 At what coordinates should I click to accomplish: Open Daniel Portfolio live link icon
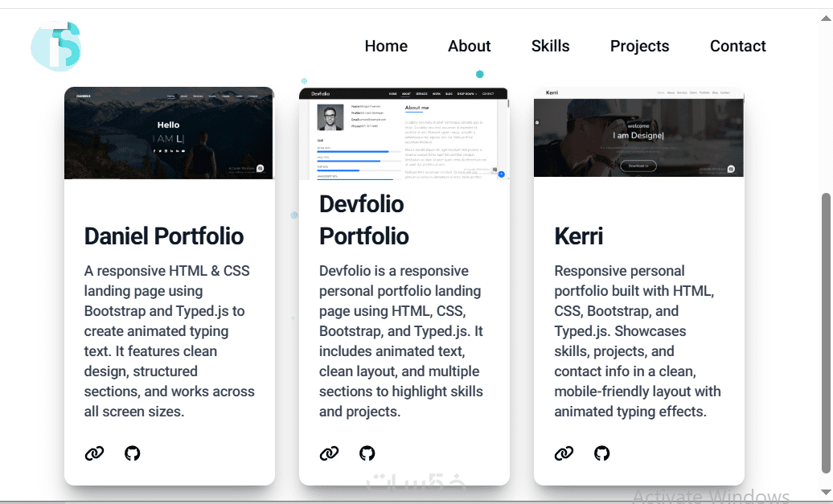pyautogui.click(x=94, y=453)
